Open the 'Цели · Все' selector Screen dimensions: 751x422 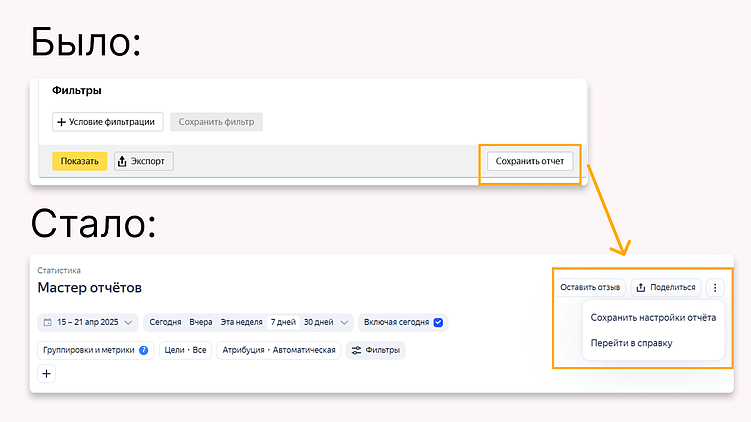(x=185, y=350)
